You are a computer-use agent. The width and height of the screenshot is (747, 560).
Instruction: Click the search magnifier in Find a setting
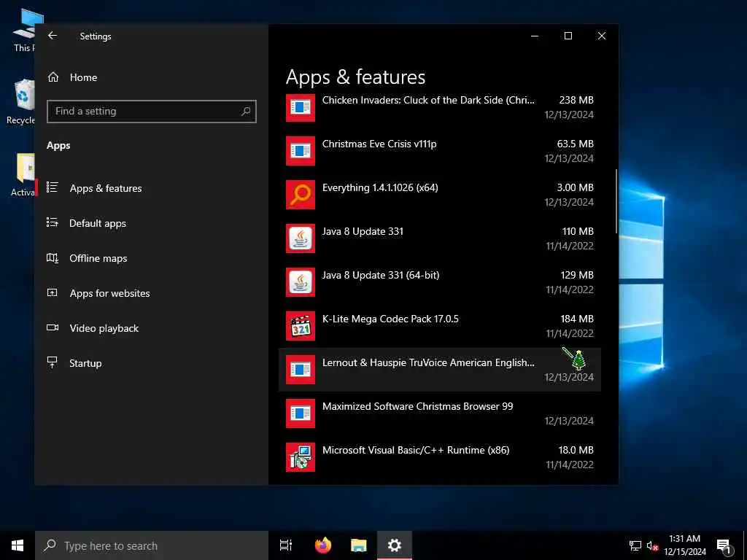(246, 111)
